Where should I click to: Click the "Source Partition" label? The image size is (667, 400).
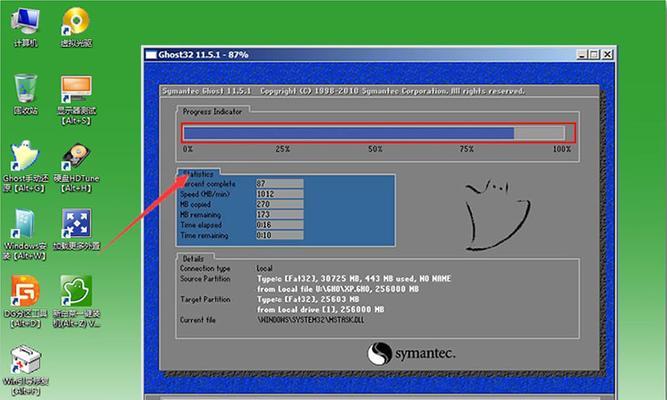pos(205,279)
